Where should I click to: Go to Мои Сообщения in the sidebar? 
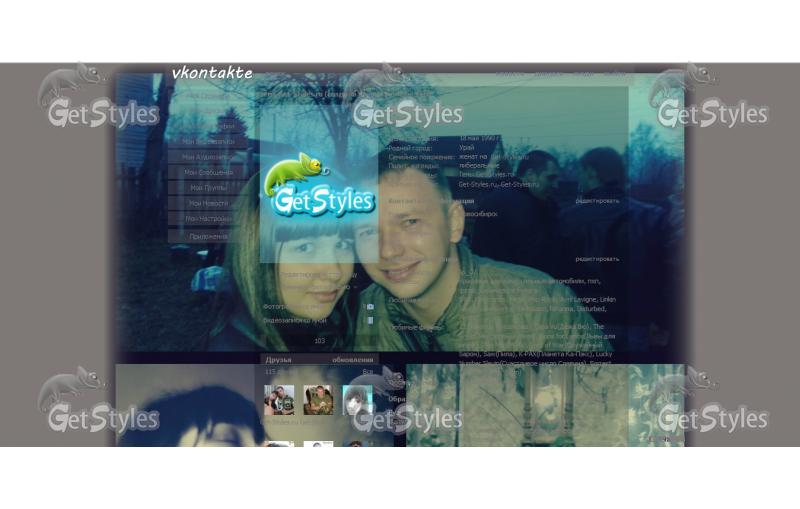click(208, 172)
